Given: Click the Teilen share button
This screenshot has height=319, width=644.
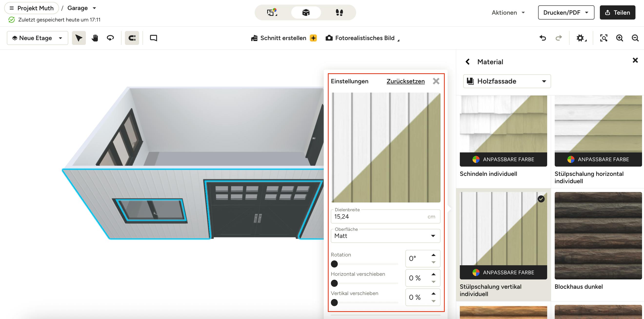Looking at the screenshot, I should (x=617, y=12).
